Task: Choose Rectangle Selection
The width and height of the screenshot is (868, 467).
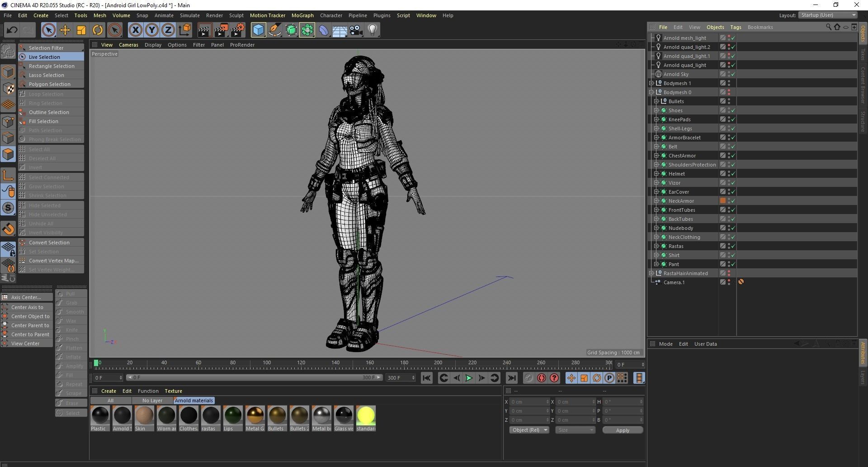Action: [51, 66]
